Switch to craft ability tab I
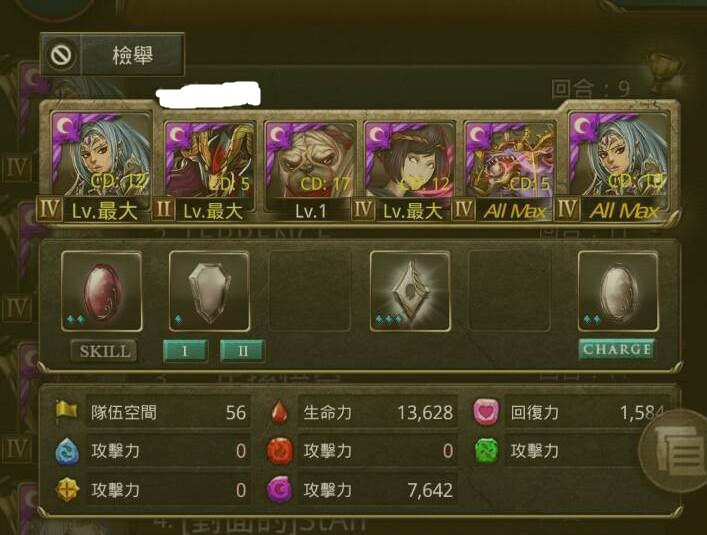The image size is (707, 535). (x=185, y=351)
